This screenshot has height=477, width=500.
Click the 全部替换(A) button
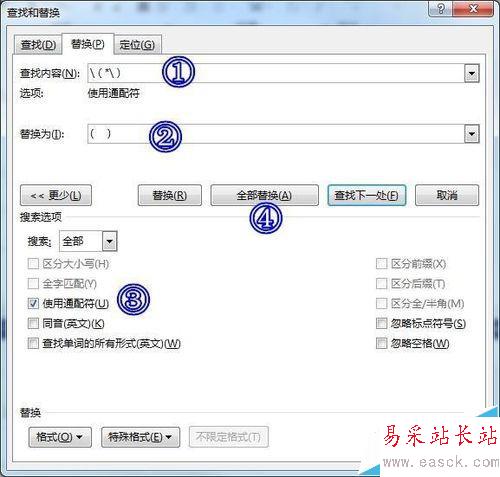[x=264, y=195]
